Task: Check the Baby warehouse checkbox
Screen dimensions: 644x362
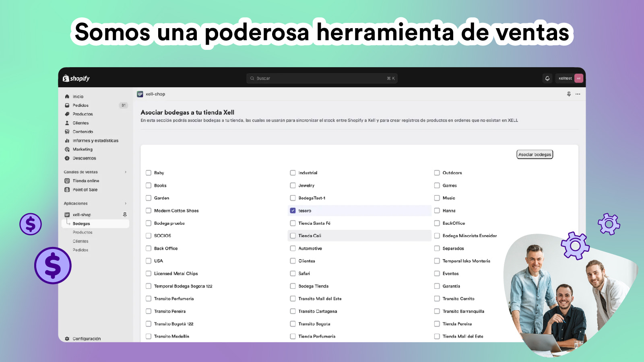Action: coord(149,173)
